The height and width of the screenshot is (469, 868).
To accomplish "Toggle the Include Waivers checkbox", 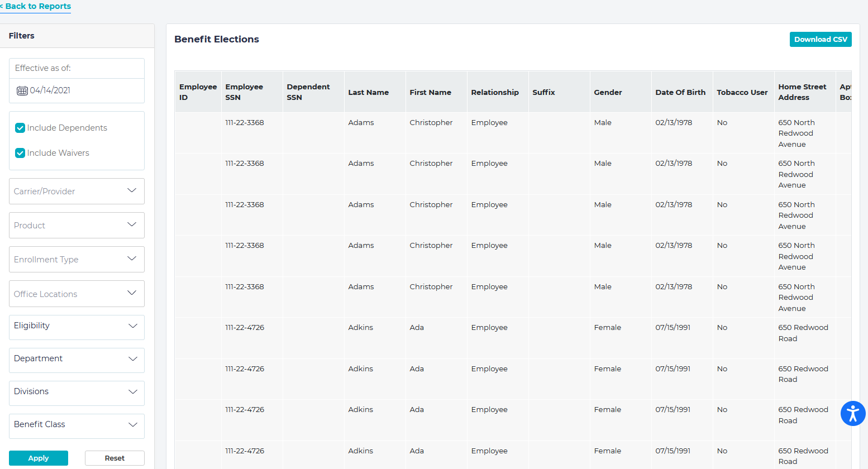I will 20,153.
